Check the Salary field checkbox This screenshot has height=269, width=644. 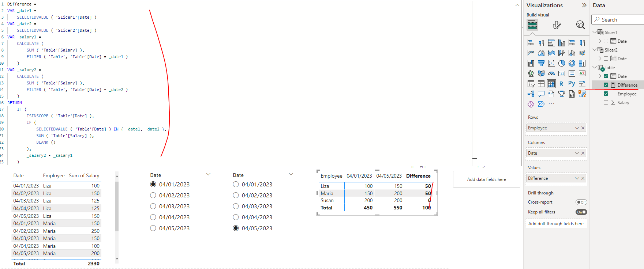tap(606, 102)
